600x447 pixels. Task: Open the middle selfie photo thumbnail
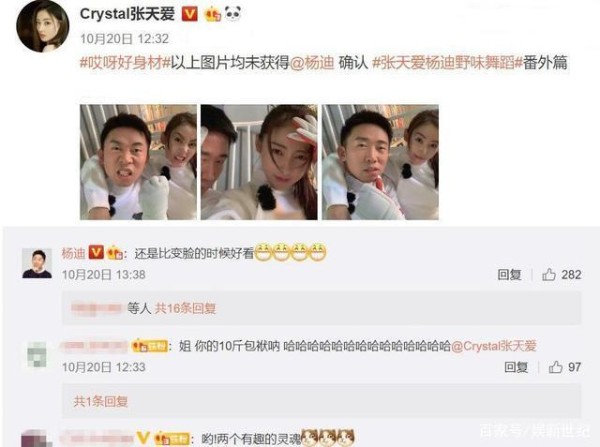click(259, 162)
